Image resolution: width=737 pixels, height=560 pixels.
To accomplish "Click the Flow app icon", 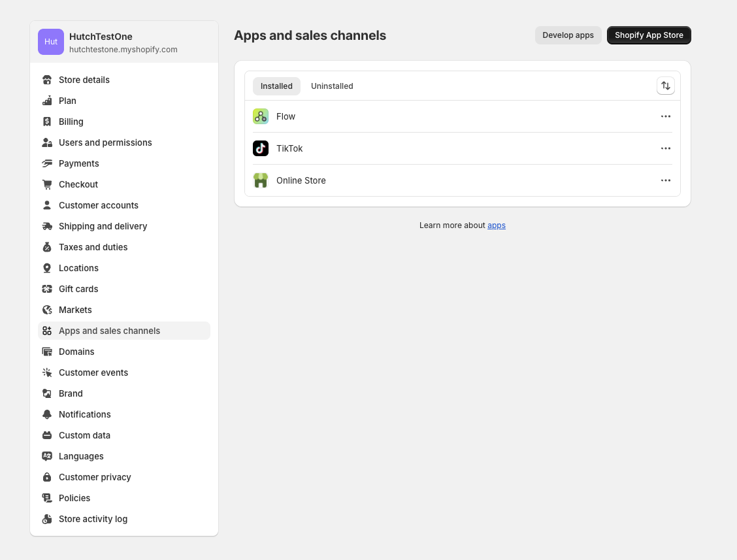I will pyautogui.click(x=261, y=116).
